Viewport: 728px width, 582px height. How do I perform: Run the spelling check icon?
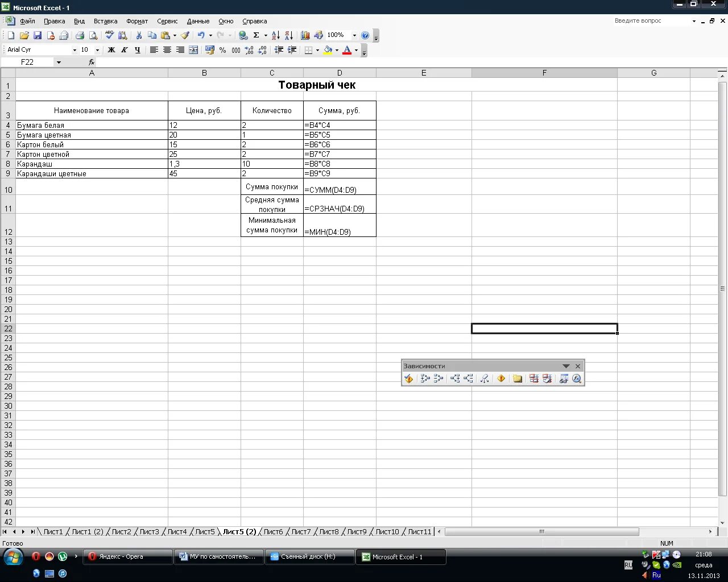[110, 35]
